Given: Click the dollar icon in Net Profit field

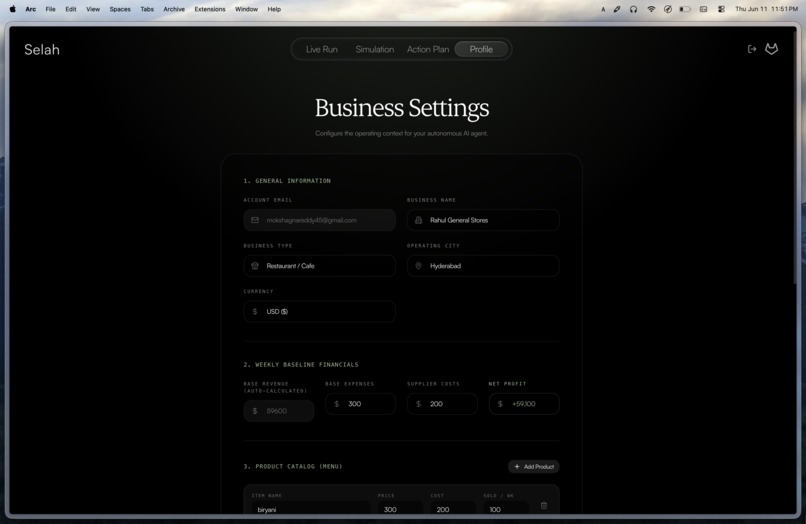Looking at the screenshot, I should (500, 404).
